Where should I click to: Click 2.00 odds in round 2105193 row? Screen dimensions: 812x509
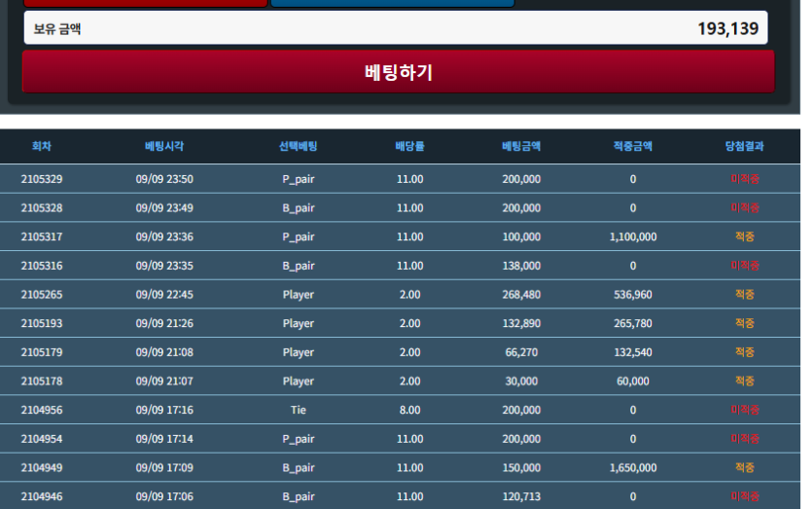[x=409, y=323]
